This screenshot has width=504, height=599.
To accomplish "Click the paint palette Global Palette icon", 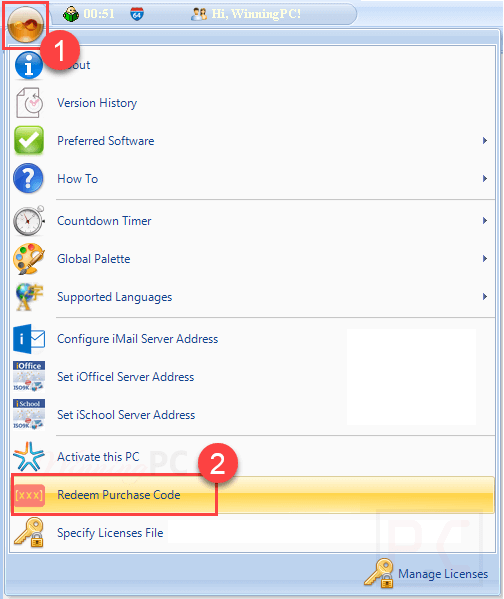I will click(x=29, y=259).
